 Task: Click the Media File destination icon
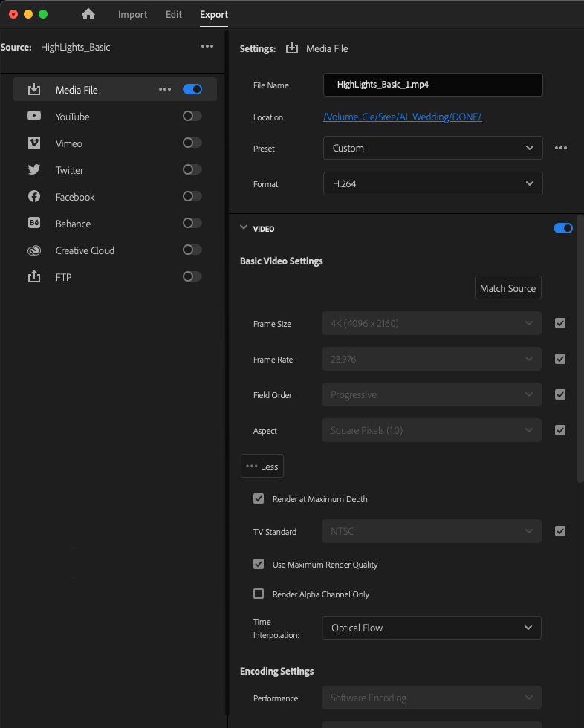[x=34, y=90]
